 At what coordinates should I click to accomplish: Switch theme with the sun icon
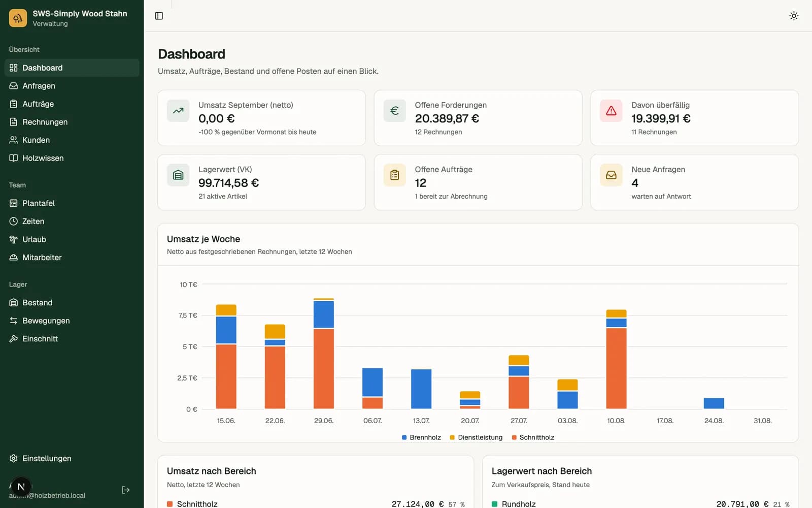pyautogui.click(x=794, y=16)
